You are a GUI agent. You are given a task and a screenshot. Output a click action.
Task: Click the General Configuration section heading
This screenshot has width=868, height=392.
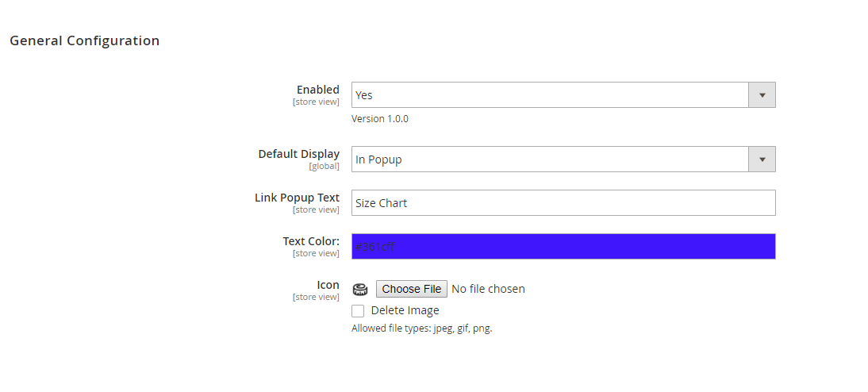pyautogui.click(x=85, y=41)
